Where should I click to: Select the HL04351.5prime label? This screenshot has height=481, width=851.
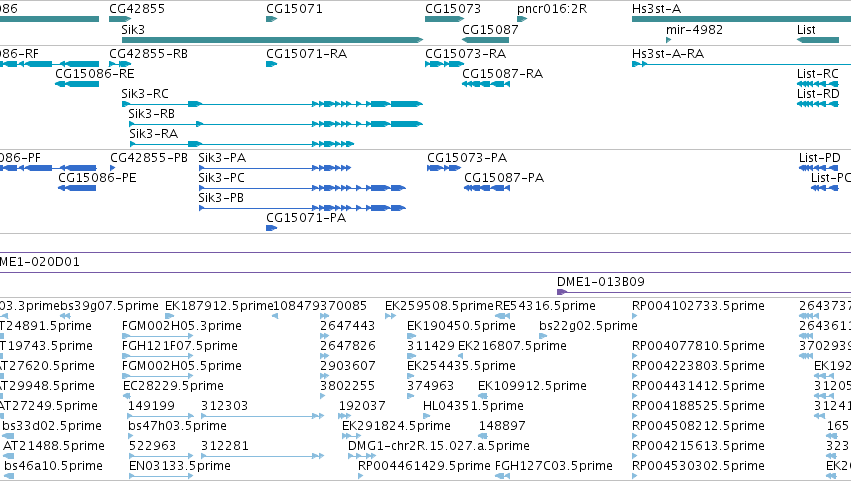(473, 407)
